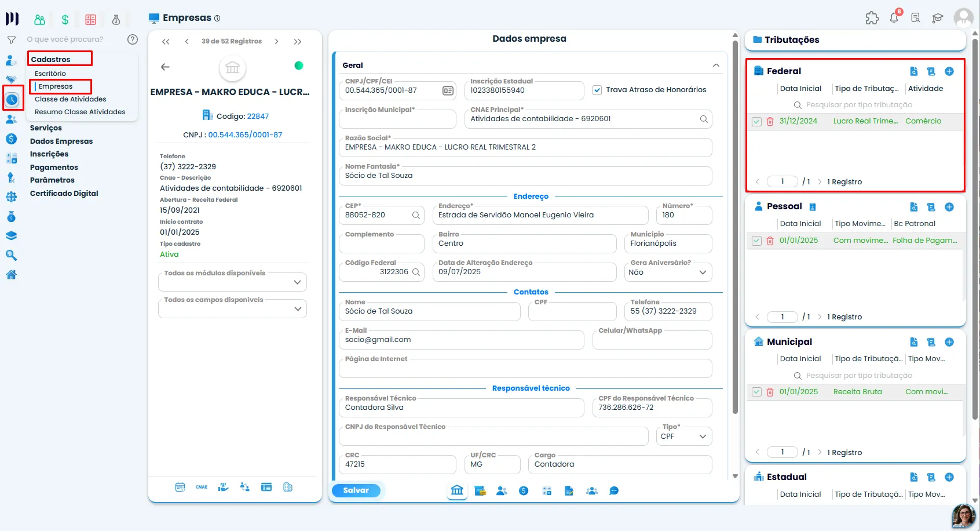This screenshot has height=531, width=980.
Task: Click the Razão Social input field
Action: tap(525, 147)
